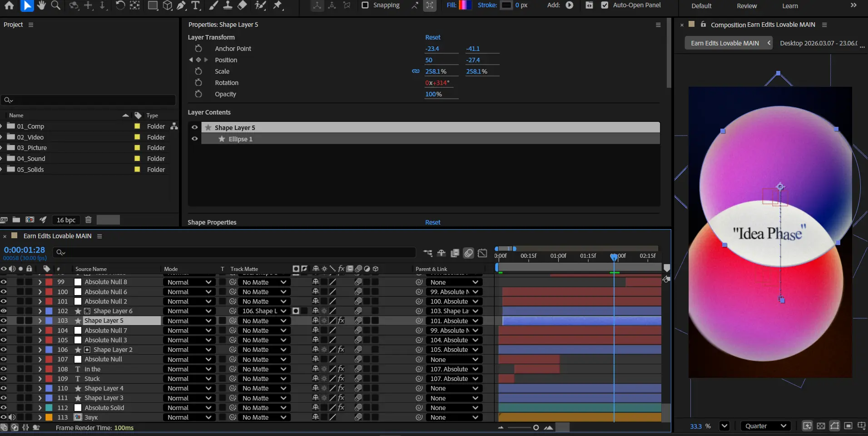868x436 pixels.
Task: Pick the Type tool in toolbar
Action: point(196,5)
